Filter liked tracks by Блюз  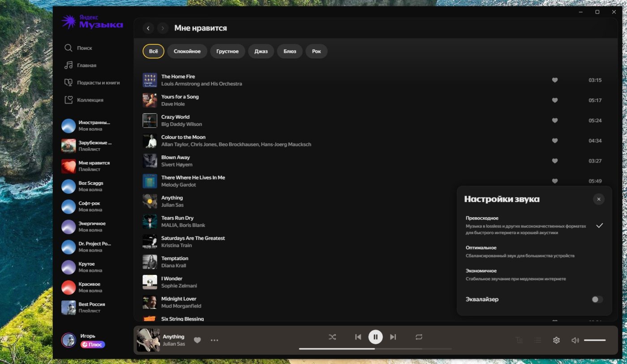pos(290,51)
